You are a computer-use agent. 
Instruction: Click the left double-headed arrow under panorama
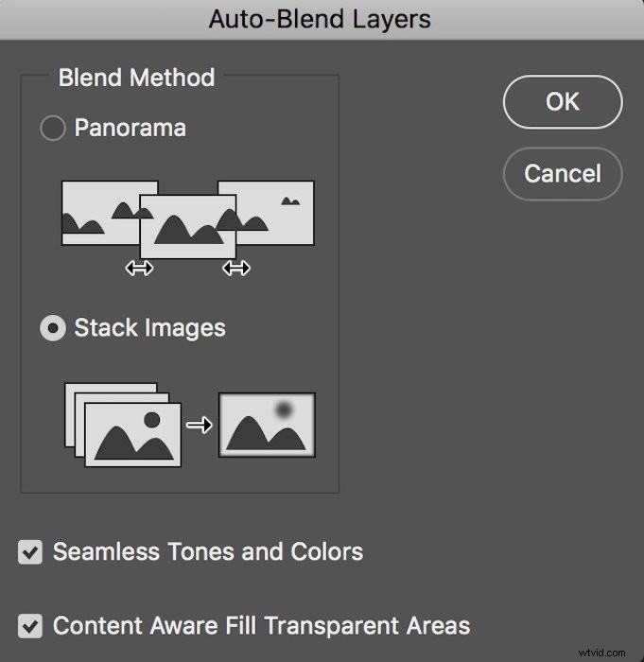pyautogui.click(x=139, y=269)
